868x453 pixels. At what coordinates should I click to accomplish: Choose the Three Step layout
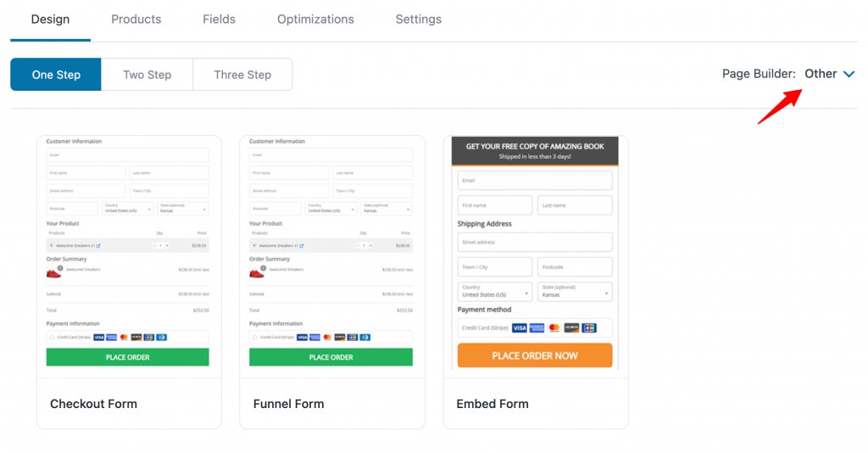(242, 74)
